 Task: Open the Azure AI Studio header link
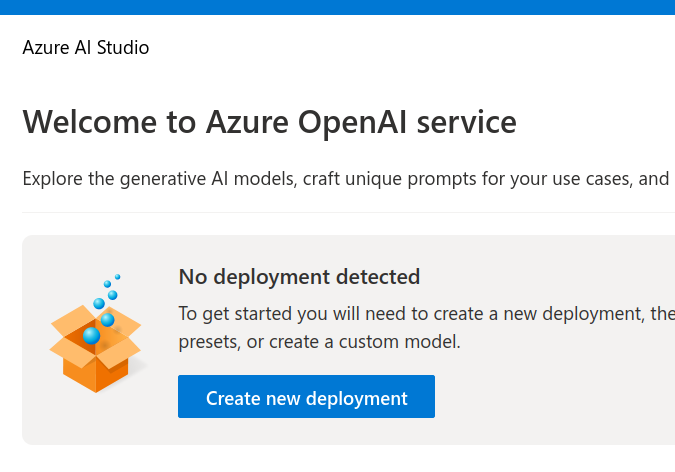click(x=86, y=47)
